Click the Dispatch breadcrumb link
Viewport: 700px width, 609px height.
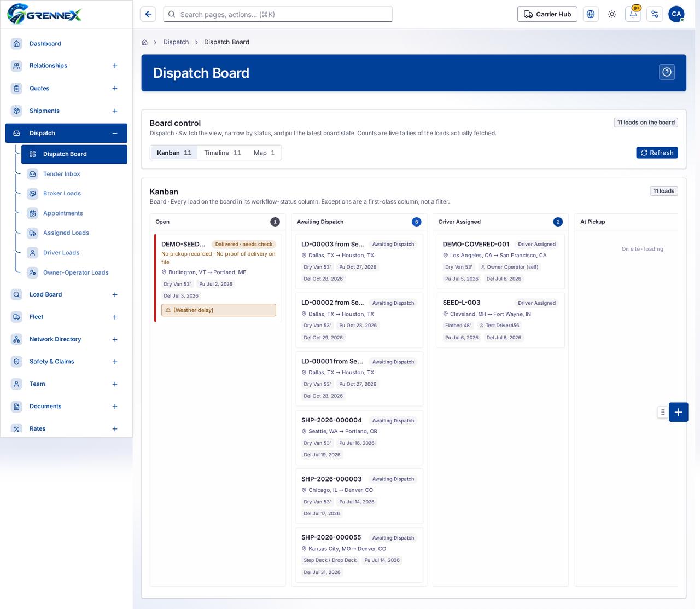click(176, 42)
